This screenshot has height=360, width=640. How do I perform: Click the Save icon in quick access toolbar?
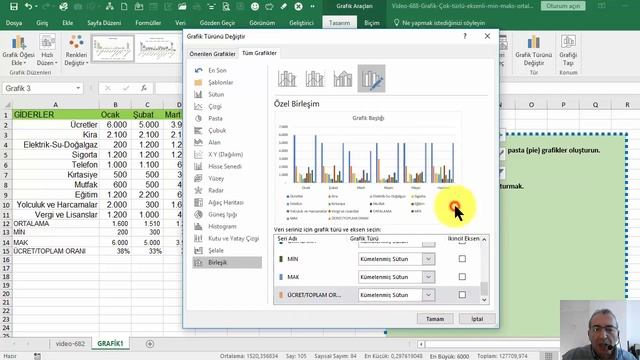13,7
